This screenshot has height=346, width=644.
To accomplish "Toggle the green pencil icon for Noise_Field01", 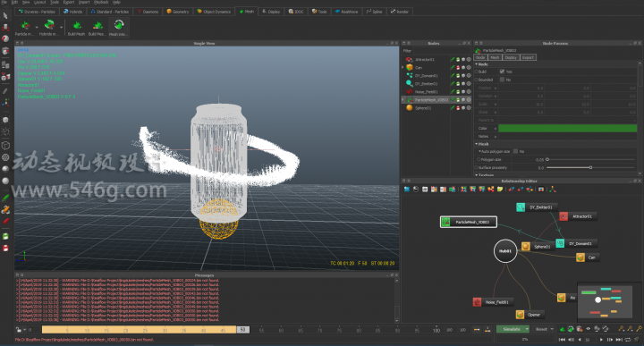I will click(453, 92).
